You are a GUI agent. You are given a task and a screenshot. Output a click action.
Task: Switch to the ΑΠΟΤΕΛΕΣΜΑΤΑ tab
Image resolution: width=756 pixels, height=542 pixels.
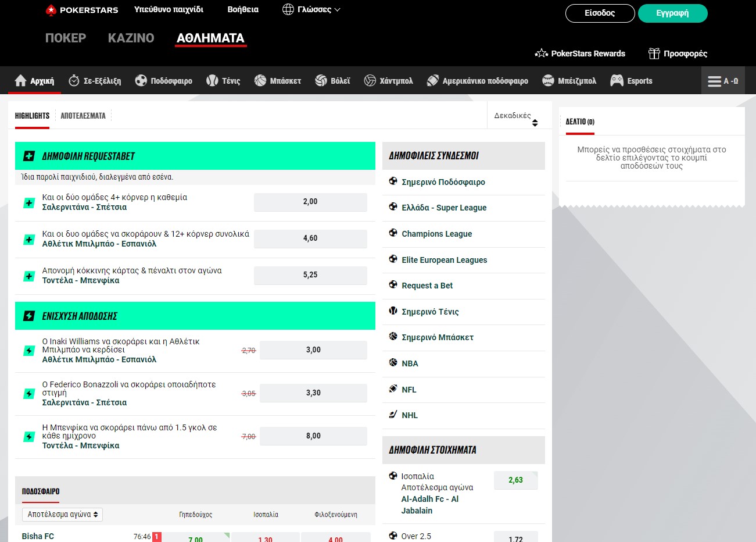(83, 116)
